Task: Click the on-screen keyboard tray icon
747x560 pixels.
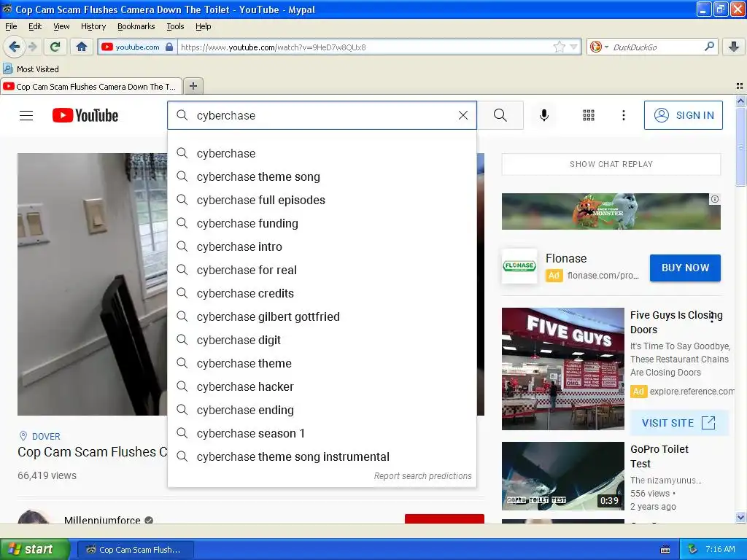Action: (x=665, y=550)
